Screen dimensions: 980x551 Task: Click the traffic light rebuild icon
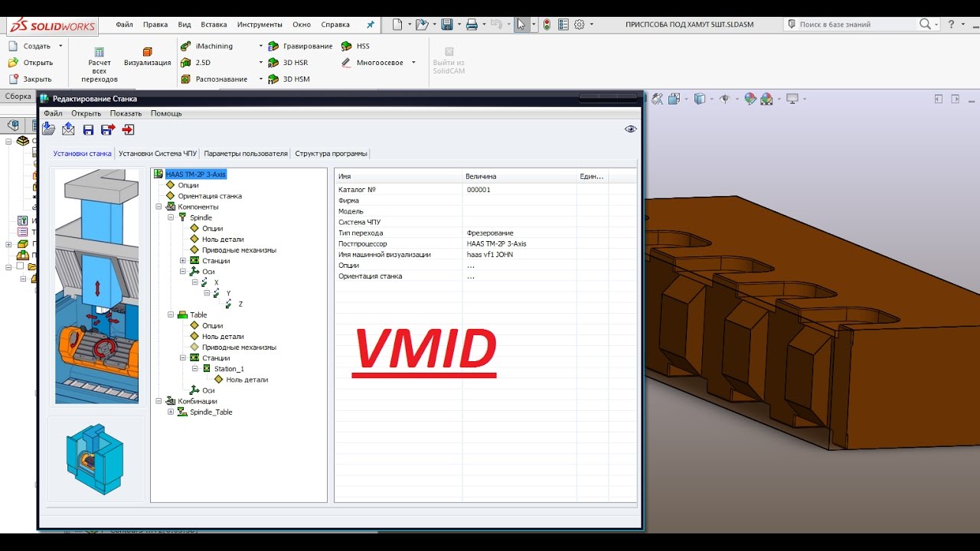tap(547, 24)
